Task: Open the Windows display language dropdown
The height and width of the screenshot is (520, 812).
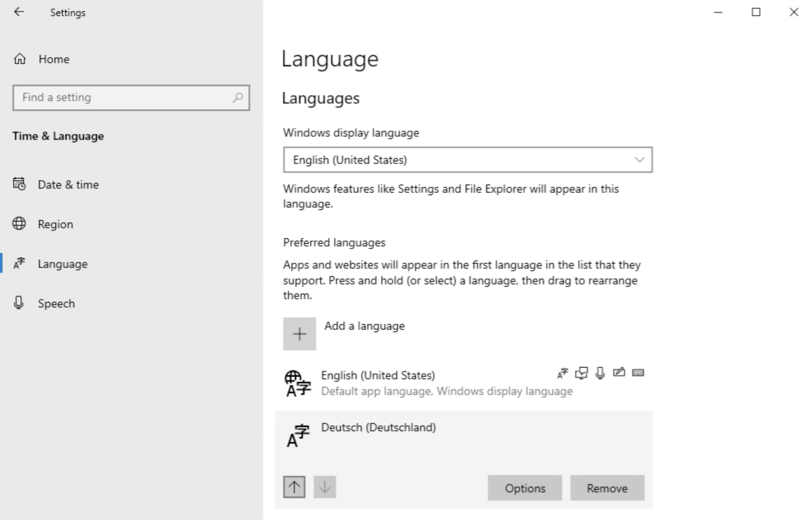Action: pos(467,160)
